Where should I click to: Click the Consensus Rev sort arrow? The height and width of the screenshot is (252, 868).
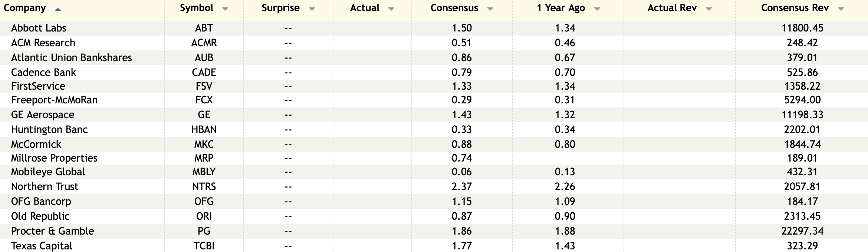point(841,9)
